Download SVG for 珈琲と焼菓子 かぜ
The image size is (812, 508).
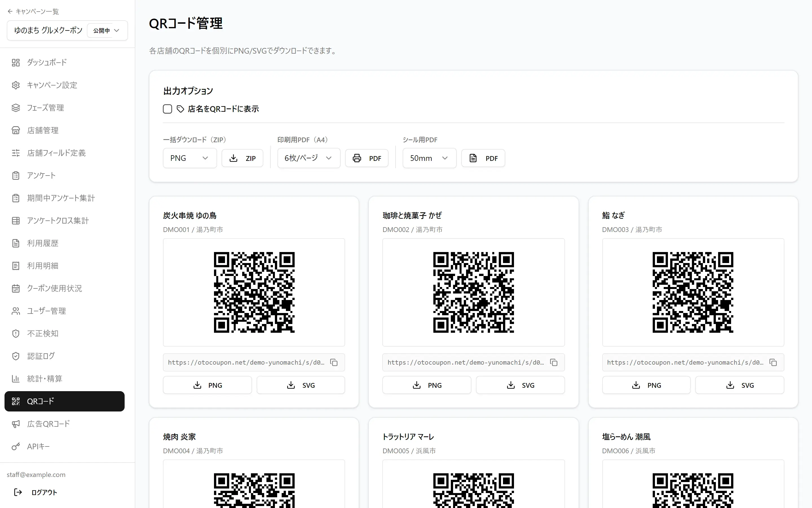(520, 385)
